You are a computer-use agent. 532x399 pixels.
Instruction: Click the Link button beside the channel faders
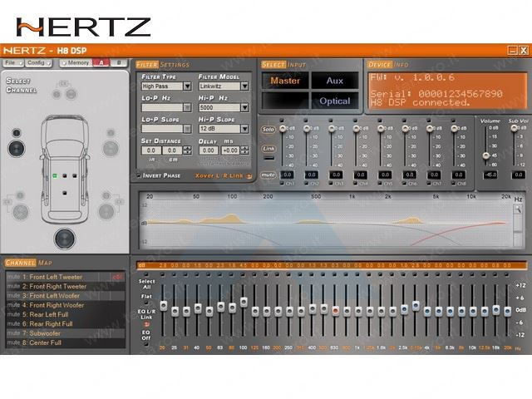pyautogui.click(x=268, y=149)
